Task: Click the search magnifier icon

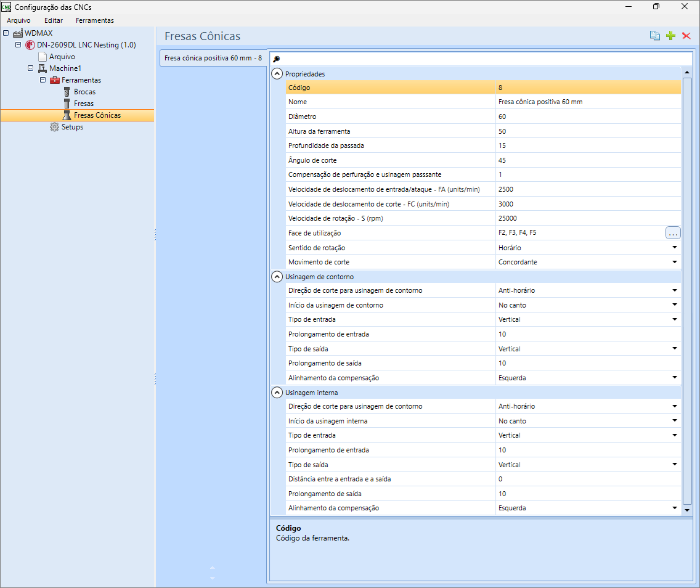Action: (x=276, y=59)
